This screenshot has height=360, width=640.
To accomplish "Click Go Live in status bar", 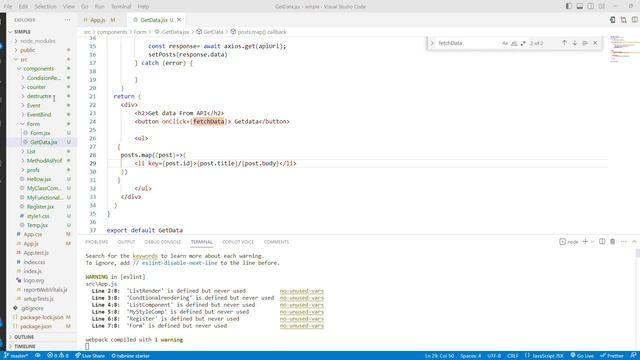I will click(x=582, y=356).
